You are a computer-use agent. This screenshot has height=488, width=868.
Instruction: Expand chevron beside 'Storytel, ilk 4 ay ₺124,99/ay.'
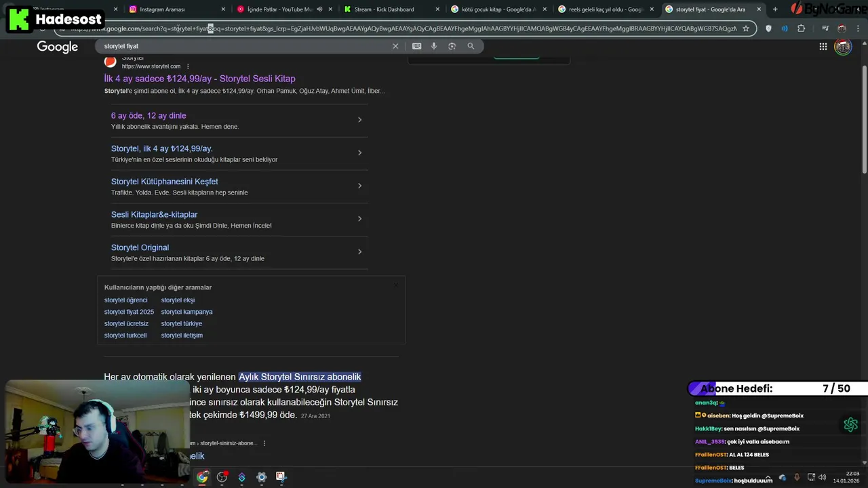tap(359, 152)
